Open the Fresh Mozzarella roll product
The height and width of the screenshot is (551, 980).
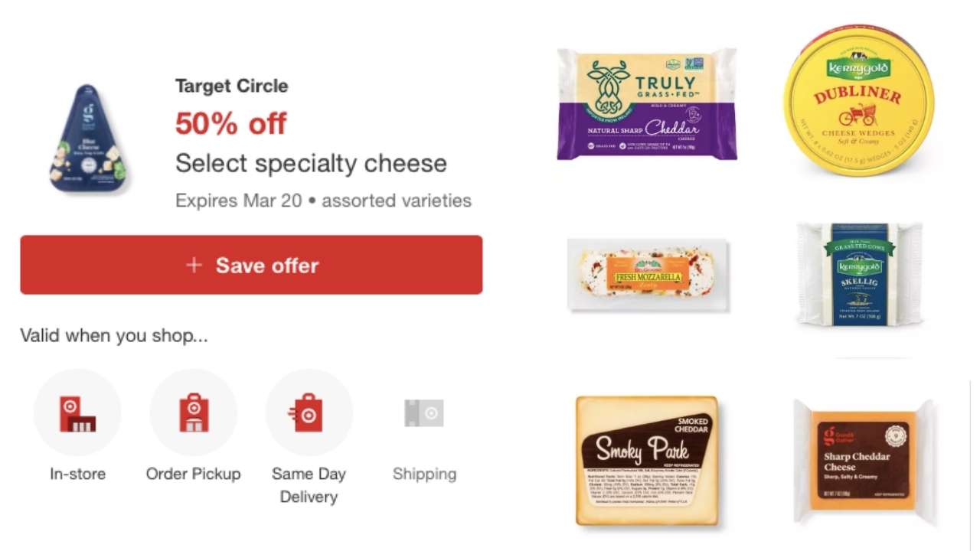(x=648, y=275)
